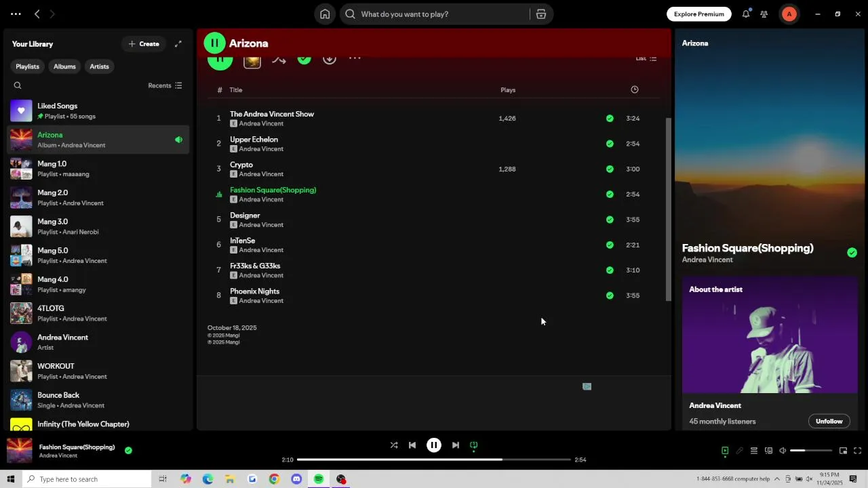
Task: Switch to full screen mode
Action: click(857, 451)
